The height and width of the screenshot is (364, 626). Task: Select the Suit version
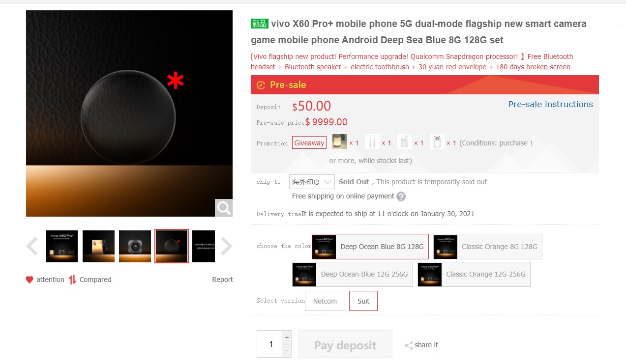[363, 301]
